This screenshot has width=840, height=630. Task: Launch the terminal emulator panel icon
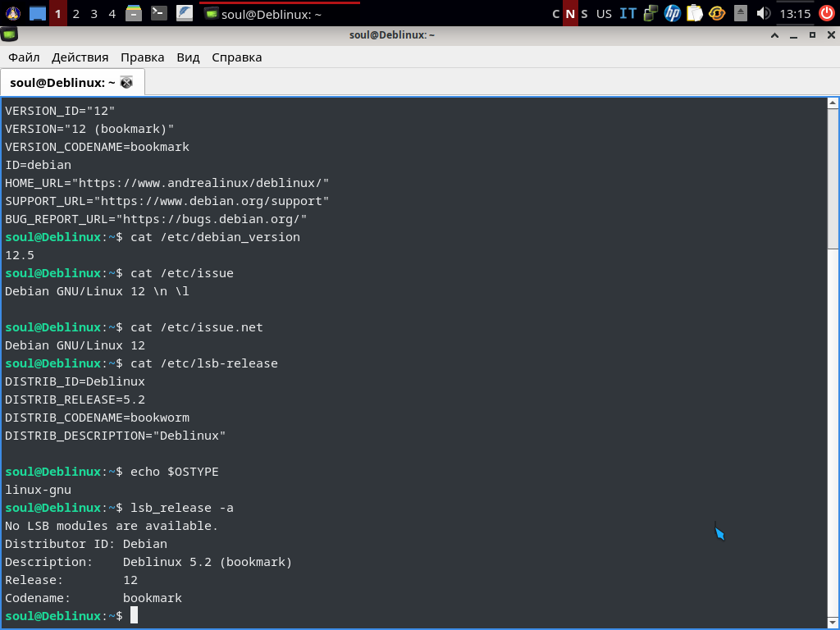click(159, 13)
